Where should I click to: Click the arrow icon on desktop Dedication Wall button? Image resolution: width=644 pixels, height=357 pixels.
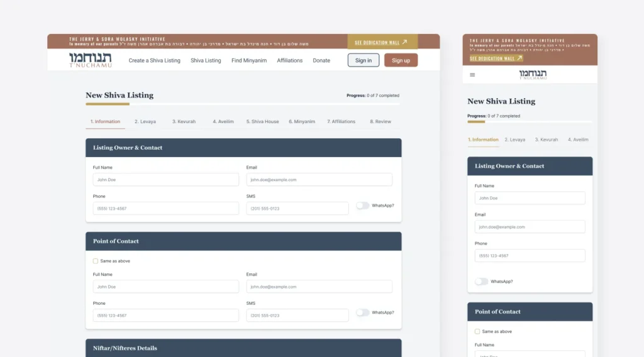[x=404, y=42]
